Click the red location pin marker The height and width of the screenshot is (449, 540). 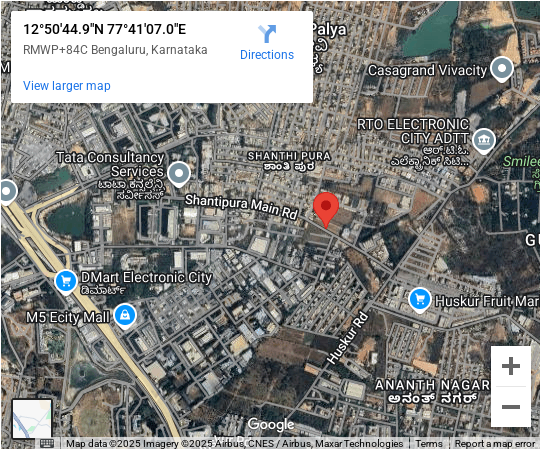pyautogui.click(x=326, y=210)
